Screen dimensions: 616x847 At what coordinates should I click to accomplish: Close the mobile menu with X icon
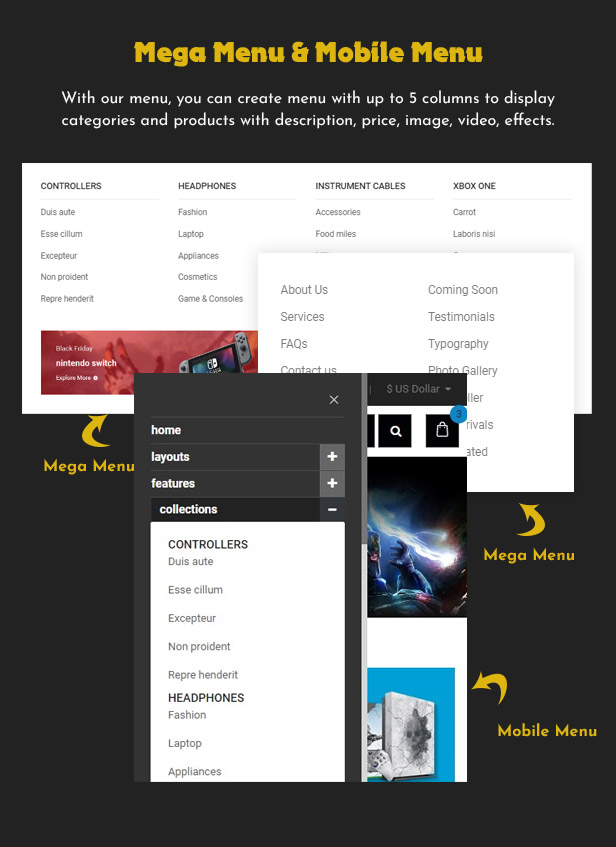(334, 400)
